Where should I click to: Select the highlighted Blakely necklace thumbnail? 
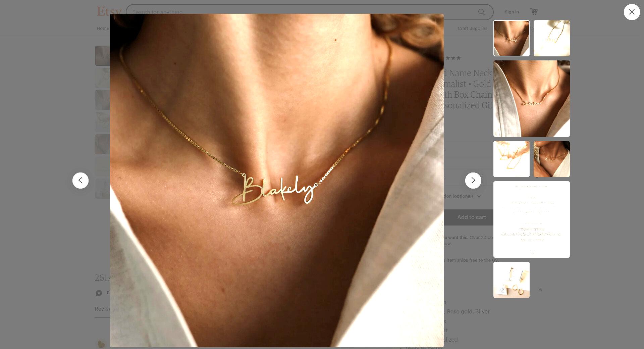(511, 38)
